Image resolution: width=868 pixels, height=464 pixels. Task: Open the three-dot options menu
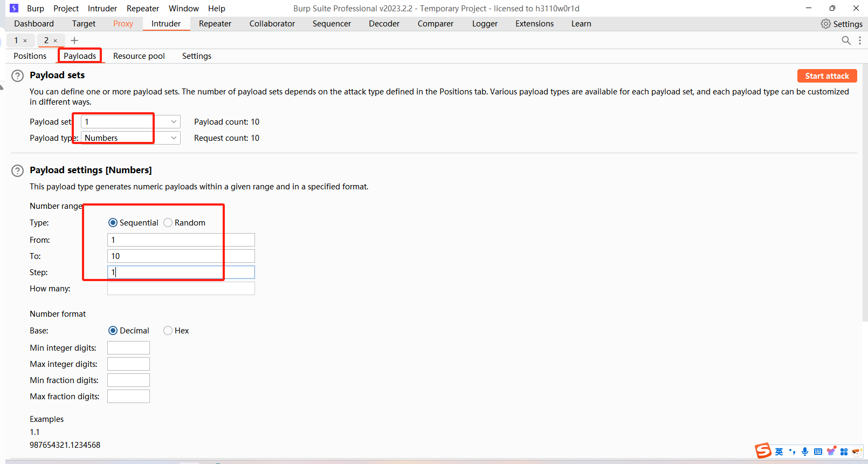(x=860, y=40)
